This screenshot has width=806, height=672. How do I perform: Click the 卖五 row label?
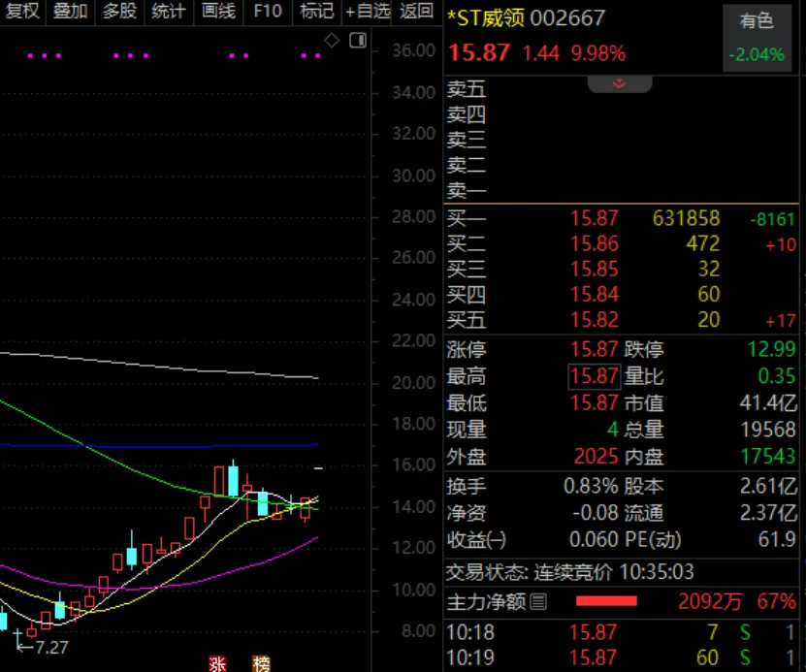click(467, 89)
